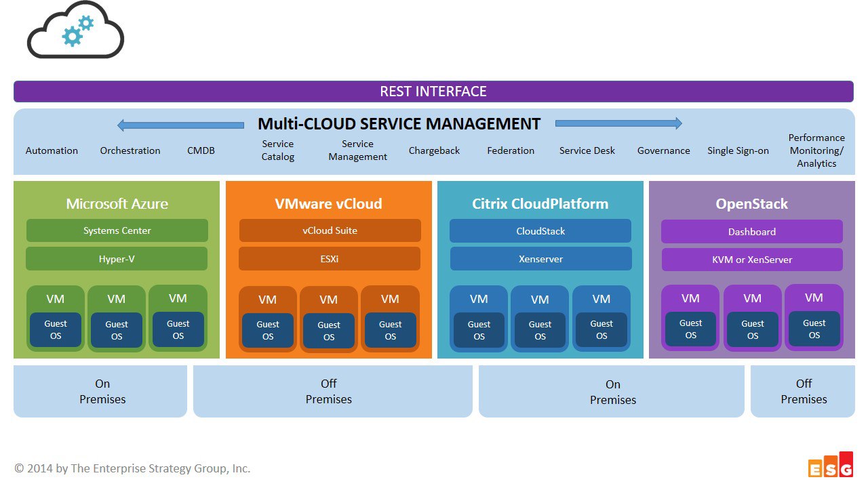Select the Systems Center box
The image size is (868, 488).
click(117, 230)
